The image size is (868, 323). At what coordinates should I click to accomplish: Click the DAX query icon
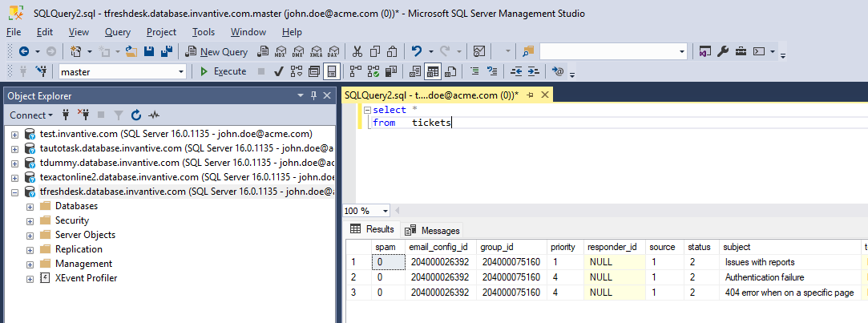tap(333, 51)
